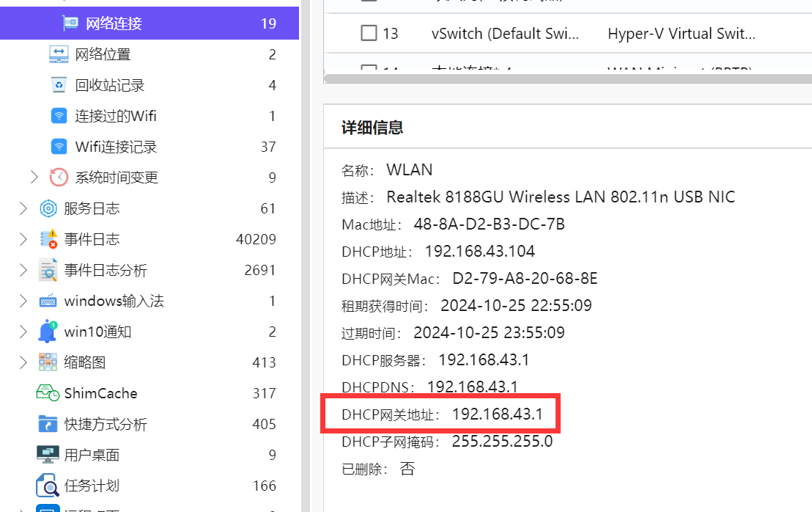This screenshot has height=512, width=812.
Task: Click the 事件日志分析 magnifier icon
Action: click(48, 270)
